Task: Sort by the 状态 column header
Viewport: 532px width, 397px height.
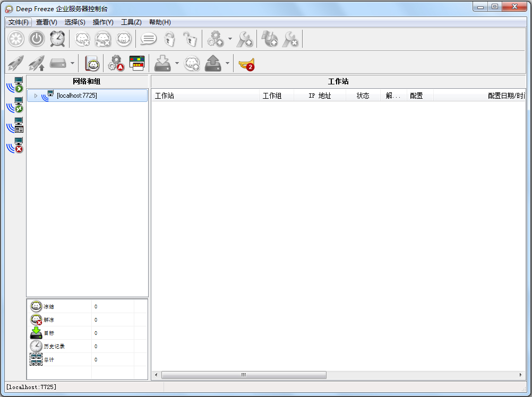Action: coord(363,96)
